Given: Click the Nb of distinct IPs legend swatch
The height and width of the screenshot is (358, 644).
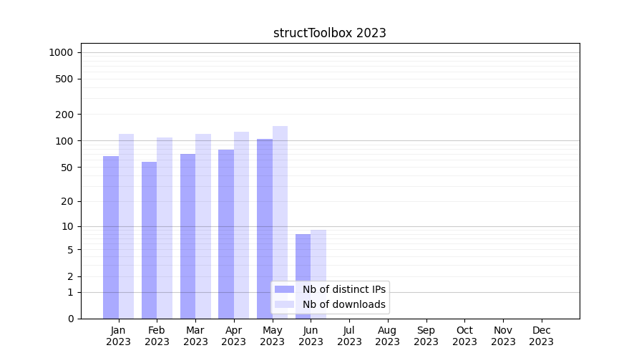Looking at the screenshot, I should [284, 289].
